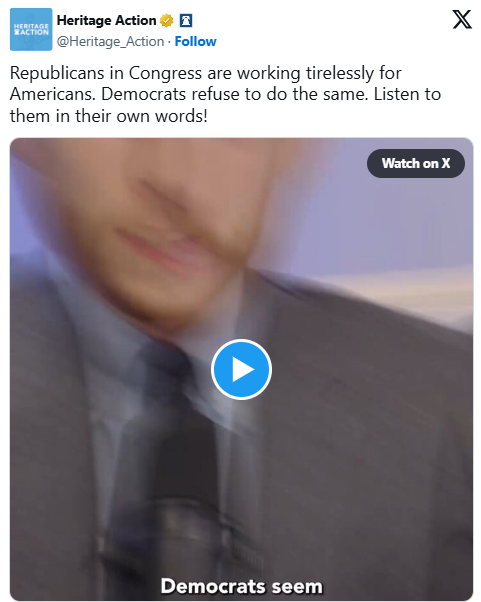Click the Heritage Action display name

click(106, 20)
